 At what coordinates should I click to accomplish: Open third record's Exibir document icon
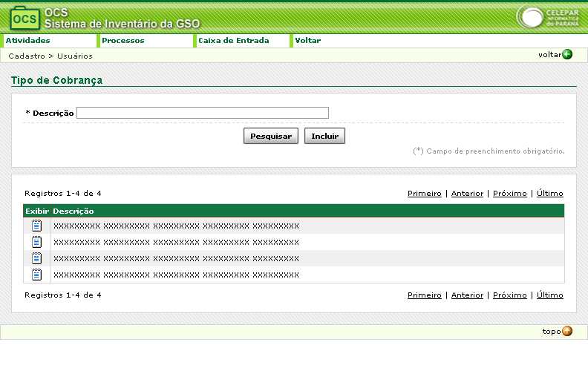[x=36, y=258]
